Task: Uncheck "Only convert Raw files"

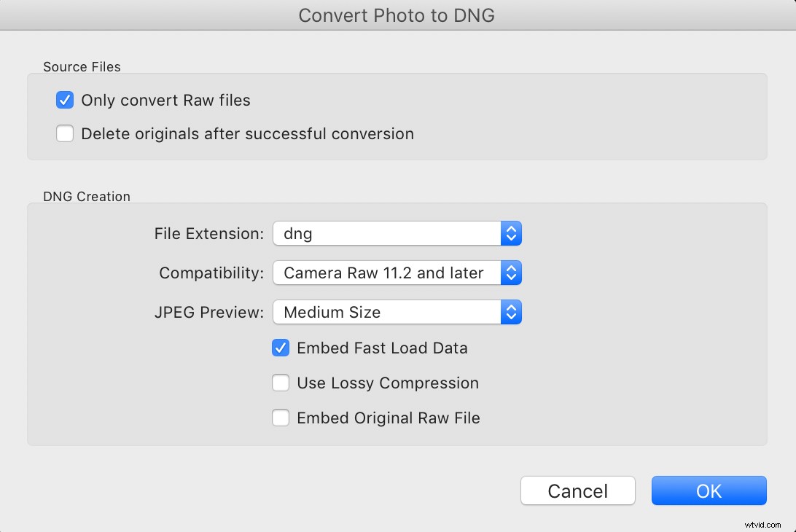Action: coord(65,100)
